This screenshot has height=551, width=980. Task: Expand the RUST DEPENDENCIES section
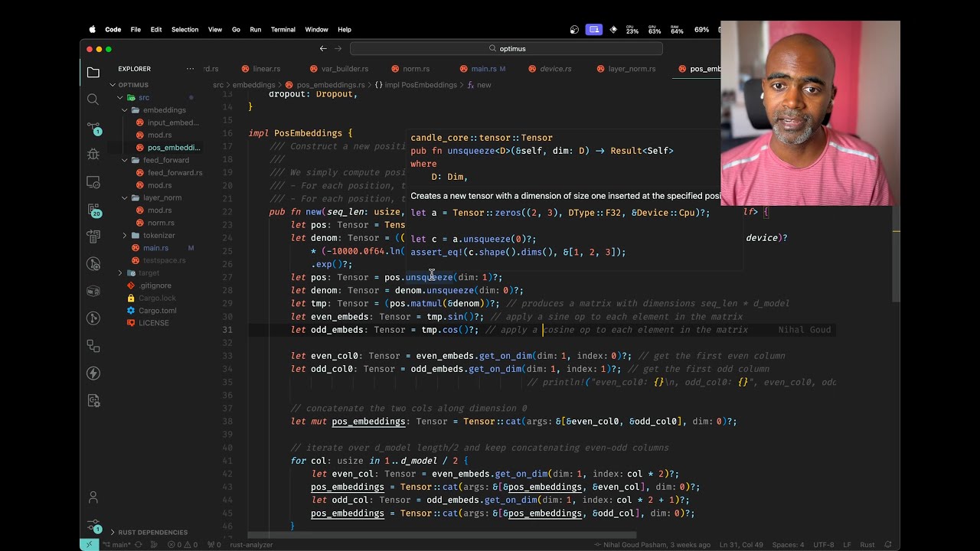149,532
